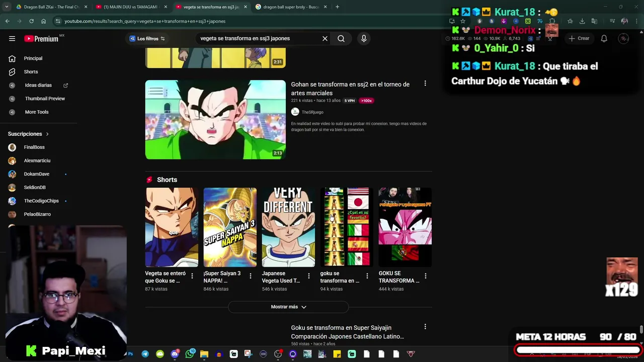Click the magnifier search button

[341, 38]
